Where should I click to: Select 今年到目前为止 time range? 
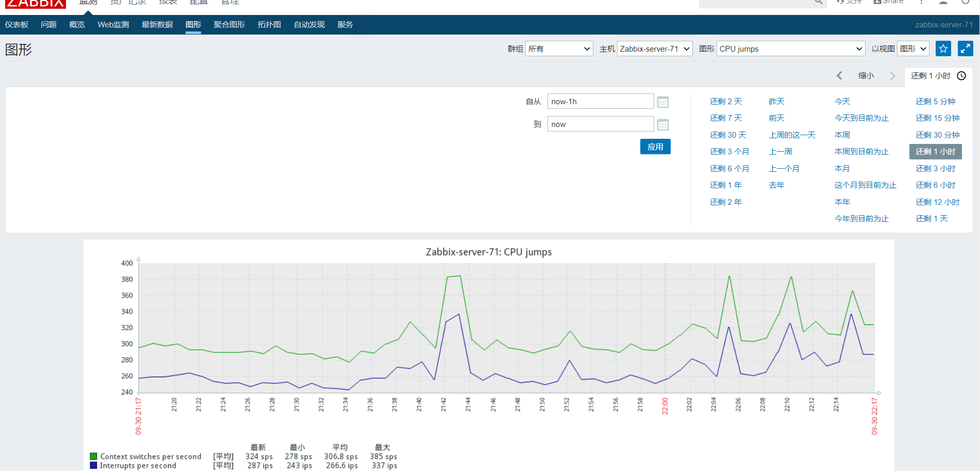click(x=861, y=219)
